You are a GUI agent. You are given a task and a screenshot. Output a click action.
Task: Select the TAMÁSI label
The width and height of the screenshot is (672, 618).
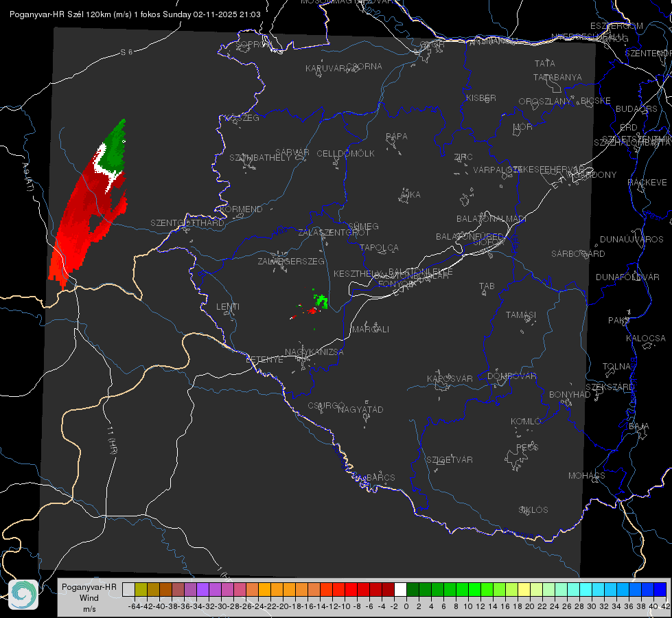521,314
